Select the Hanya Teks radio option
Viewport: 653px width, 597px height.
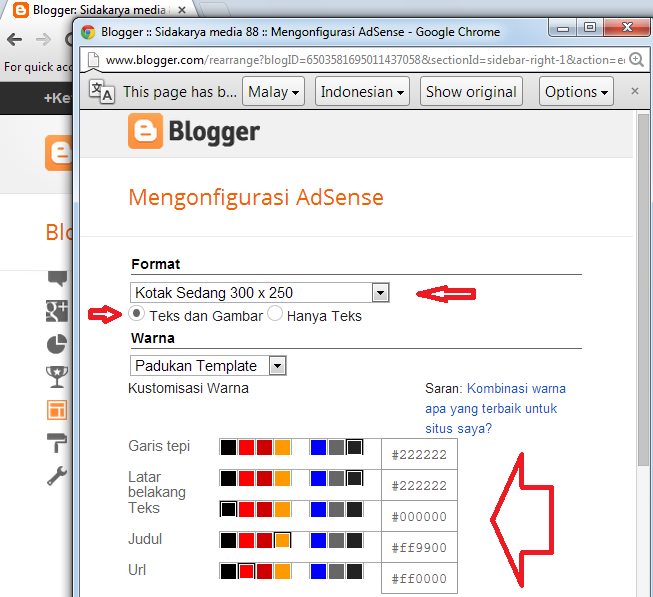(x=275, y=313)
